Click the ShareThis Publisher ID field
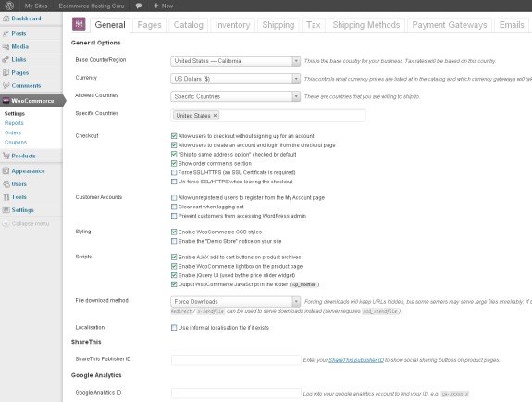 (236, 360)
